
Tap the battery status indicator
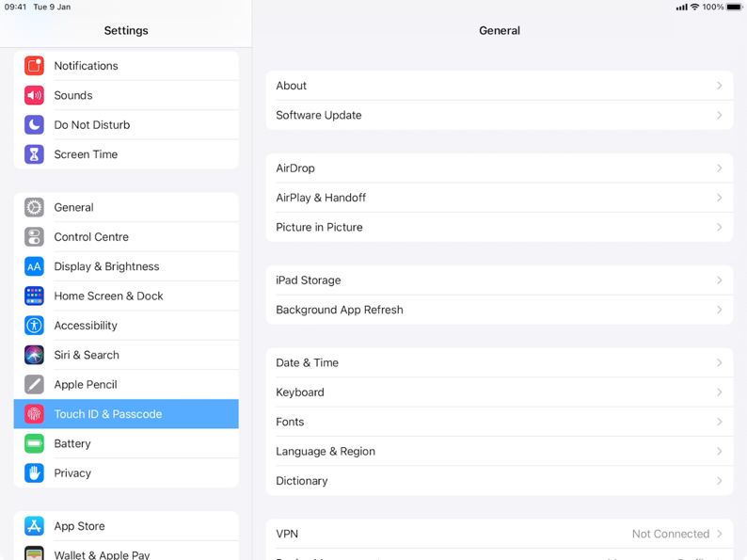(x=734, y=7)
